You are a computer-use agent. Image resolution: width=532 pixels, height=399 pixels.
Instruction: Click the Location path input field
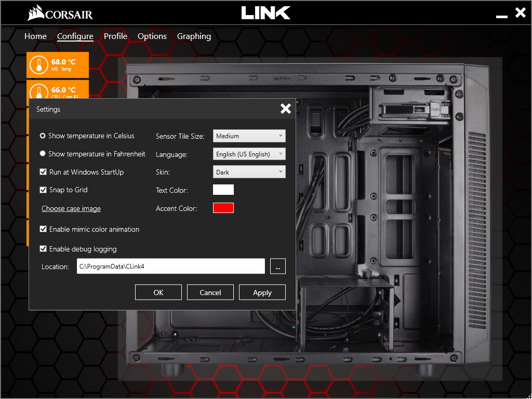(x=170, y=267)
